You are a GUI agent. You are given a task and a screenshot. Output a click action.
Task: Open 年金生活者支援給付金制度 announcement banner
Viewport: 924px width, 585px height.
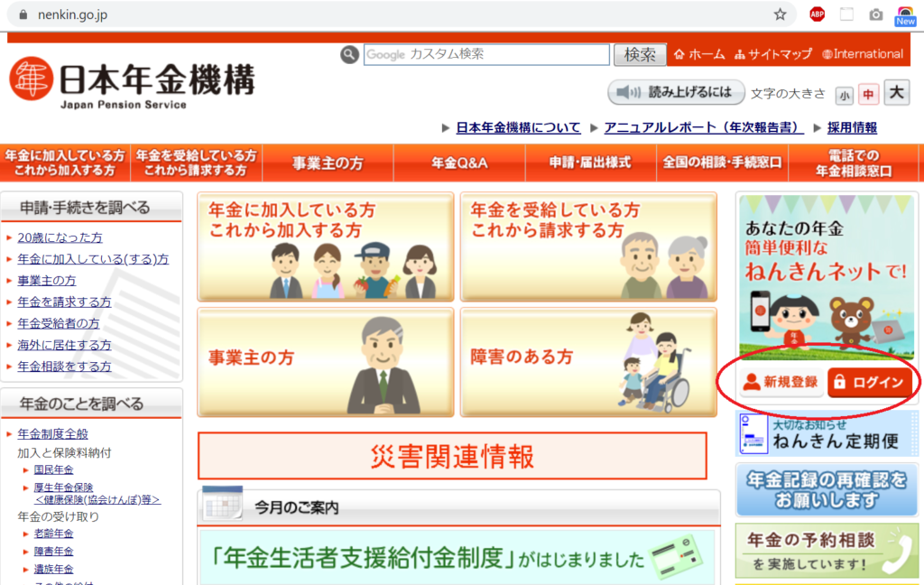[457, 557]
